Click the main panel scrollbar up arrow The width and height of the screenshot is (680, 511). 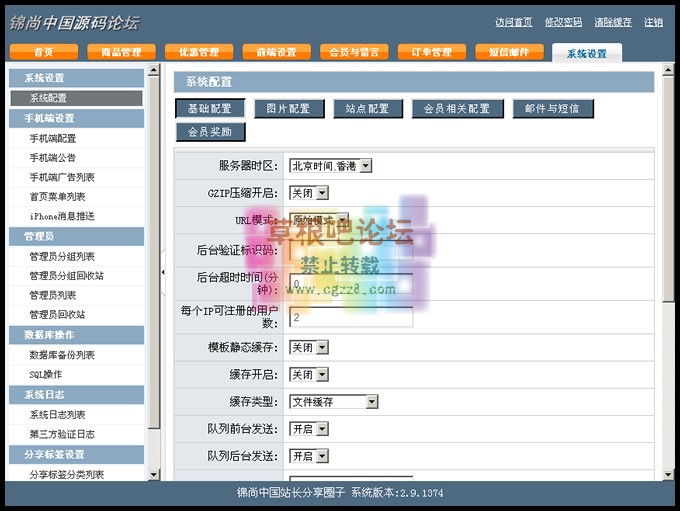(668, 69)
